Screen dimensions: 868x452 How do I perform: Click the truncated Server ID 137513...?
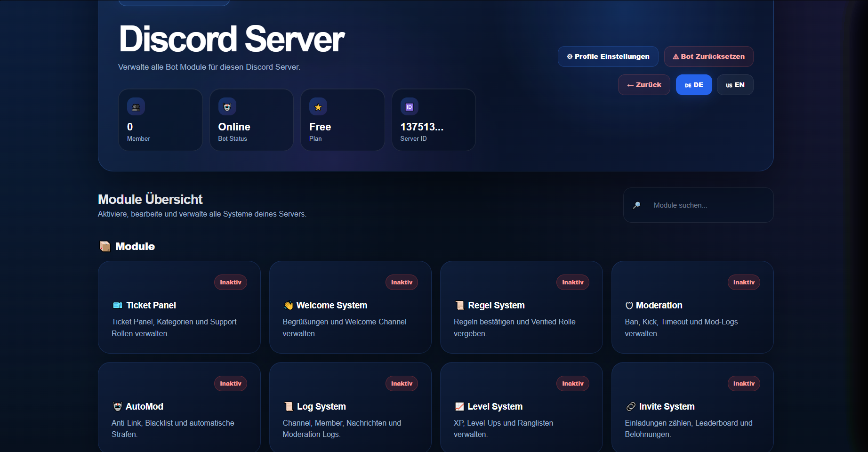[422, 127]
